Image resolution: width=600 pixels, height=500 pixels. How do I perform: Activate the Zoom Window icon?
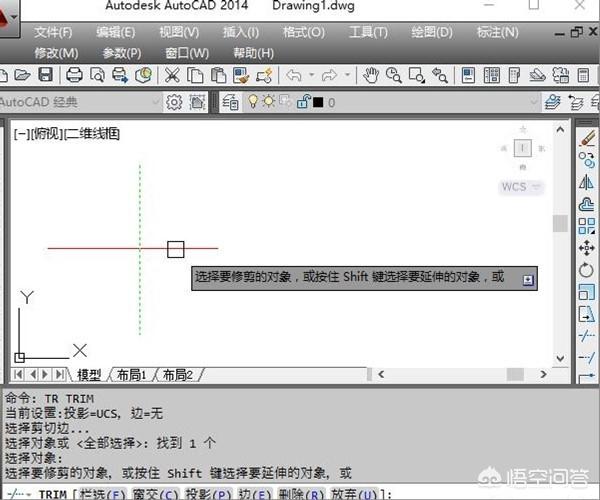[x=416, y=75]
